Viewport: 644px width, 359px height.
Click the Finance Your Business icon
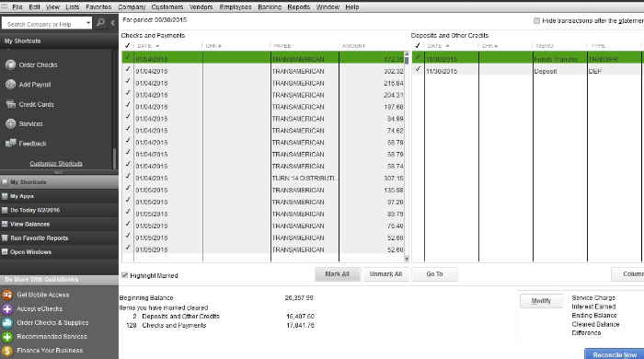[7, 351]
